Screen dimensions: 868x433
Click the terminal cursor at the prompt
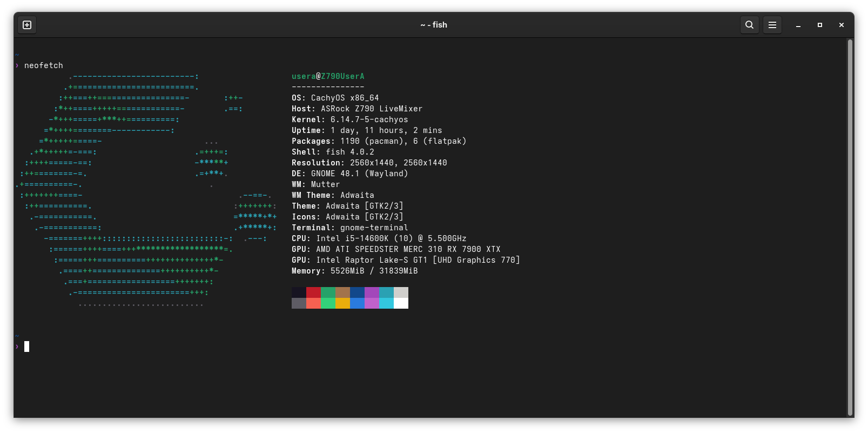tap(26, 347)
